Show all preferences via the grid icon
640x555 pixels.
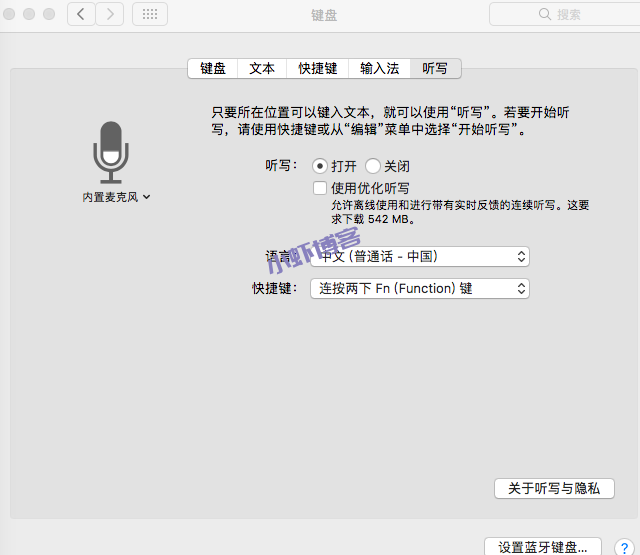point(150,14)
